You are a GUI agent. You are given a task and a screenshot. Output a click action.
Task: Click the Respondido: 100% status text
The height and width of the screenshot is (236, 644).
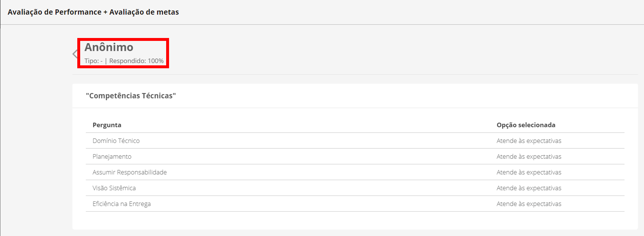(136, 61)
